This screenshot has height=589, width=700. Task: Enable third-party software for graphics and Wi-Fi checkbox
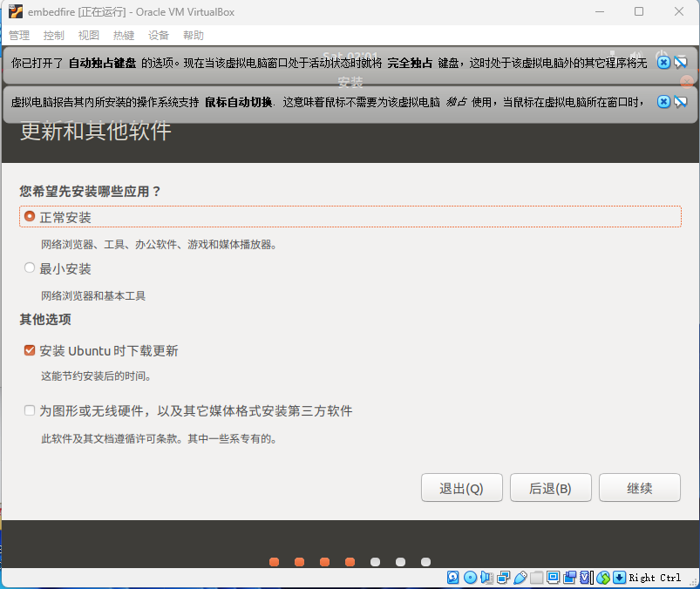coord(30,410)
